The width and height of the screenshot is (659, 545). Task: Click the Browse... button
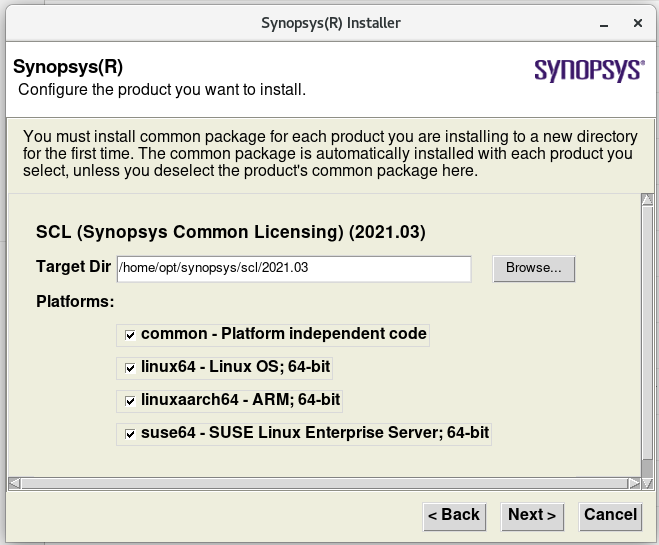[533, 269]
